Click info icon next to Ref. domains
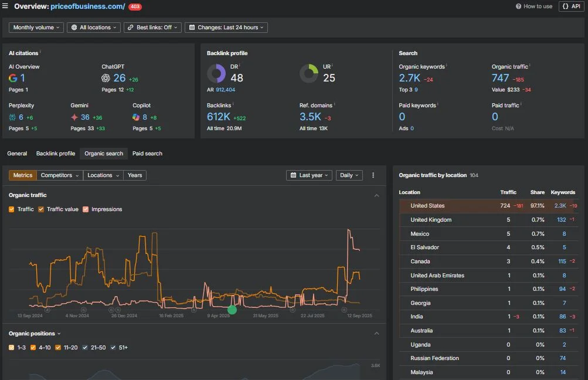Viewport: 588px width, 380px height. coord(334,104)
